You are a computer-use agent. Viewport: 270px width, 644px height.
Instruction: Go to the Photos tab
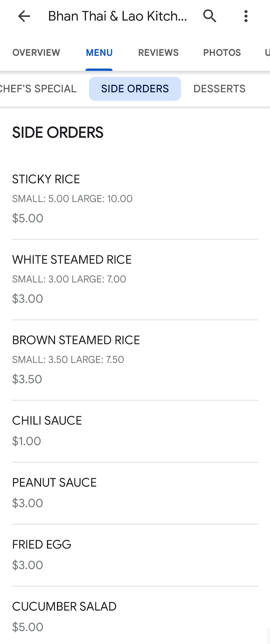[x=222, y=53]
